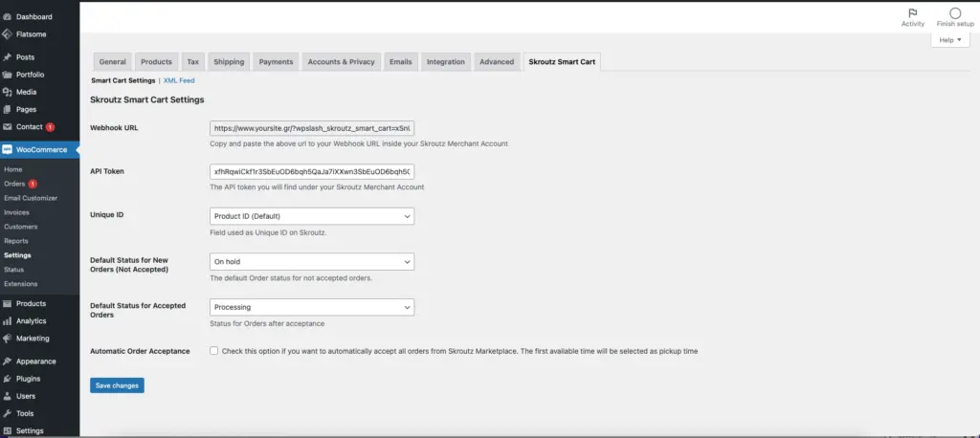Click the Users person icon
This screenshot has height=438, width=980.
7,396
